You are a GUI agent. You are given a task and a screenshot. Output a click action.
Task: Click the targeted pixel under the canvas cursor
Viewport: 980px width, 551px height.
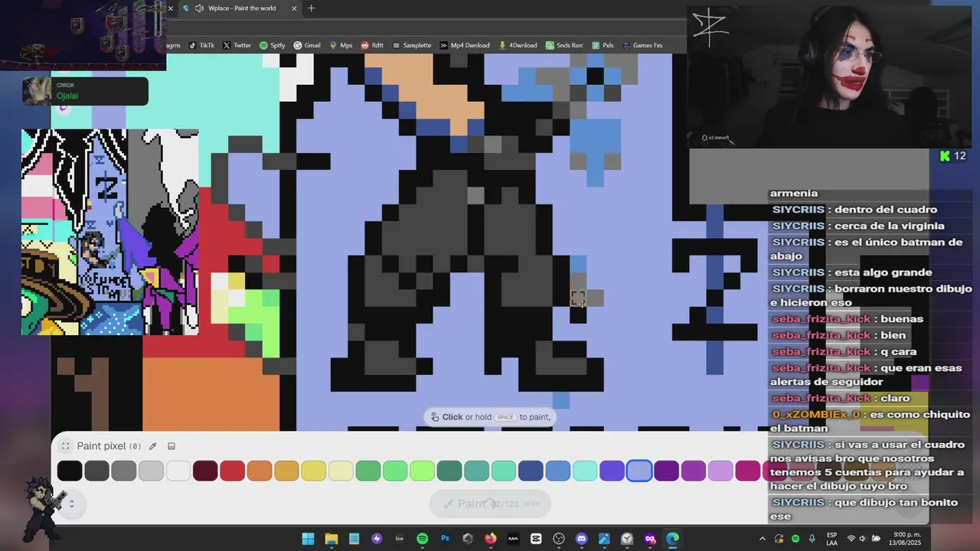pos(578,298)
